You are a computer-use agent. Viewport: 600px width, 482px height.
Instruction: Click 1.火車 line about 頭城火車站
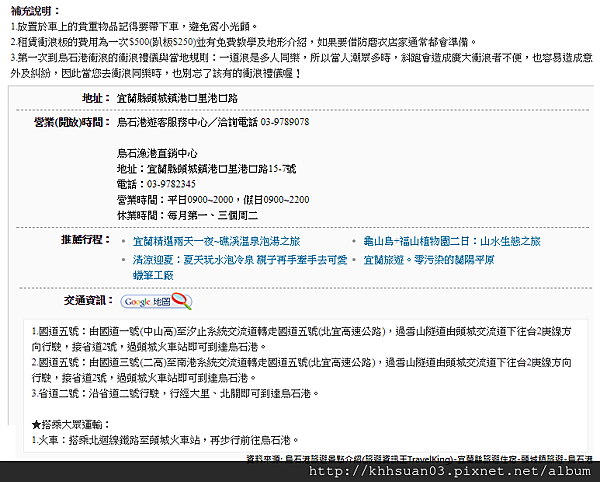165,440
